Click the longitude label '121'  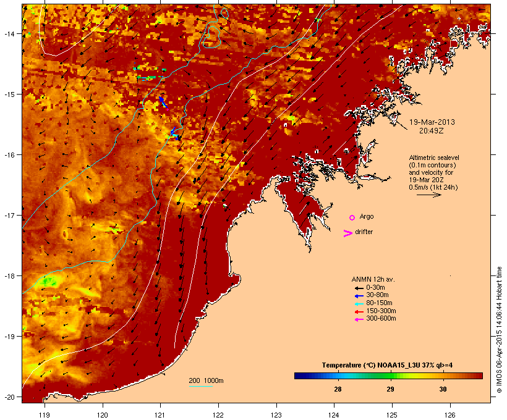click(x=160, y=415)
